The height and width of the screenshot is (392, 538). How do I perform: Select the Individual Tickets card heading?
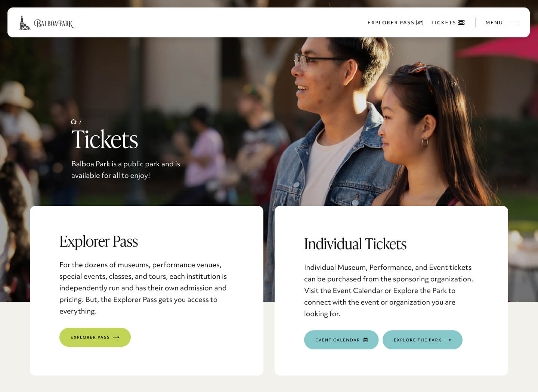[355, 244]
